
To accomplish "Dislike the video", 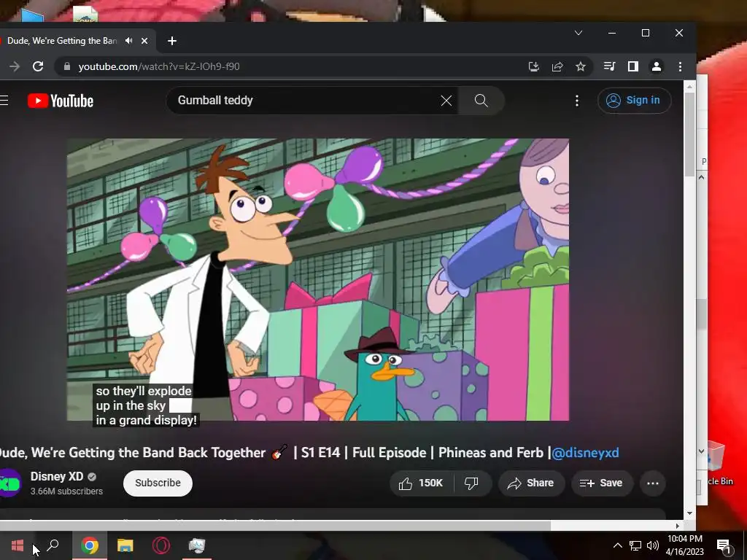I will (x=471, y=483).
